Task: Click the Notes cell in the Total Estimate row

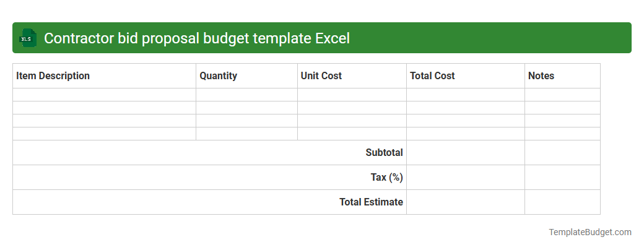Action: 563,202
